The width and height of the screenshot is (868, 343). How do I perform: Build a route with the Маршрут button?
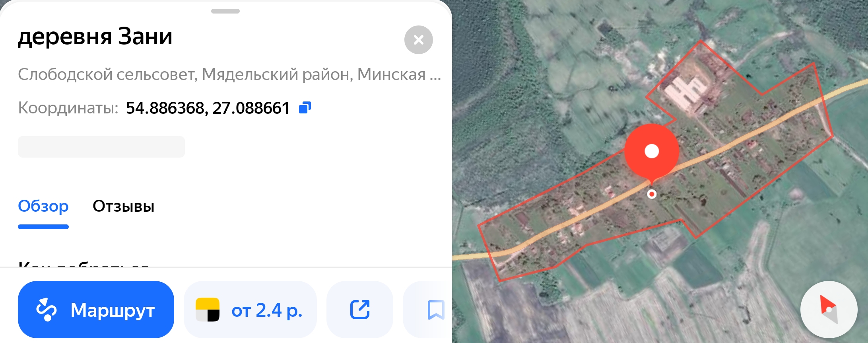[x=96, y=310]
